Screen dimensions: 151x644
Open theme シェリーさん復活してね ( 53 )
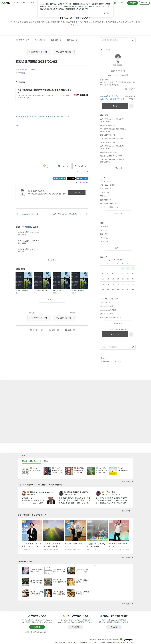(112, 207)
